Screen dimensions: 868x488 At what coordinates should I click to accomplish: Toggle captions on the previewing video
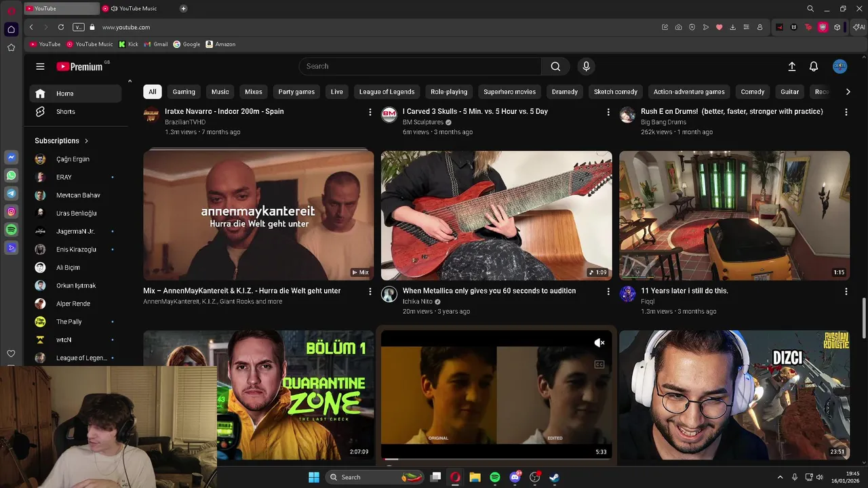(x=599, y=365)
